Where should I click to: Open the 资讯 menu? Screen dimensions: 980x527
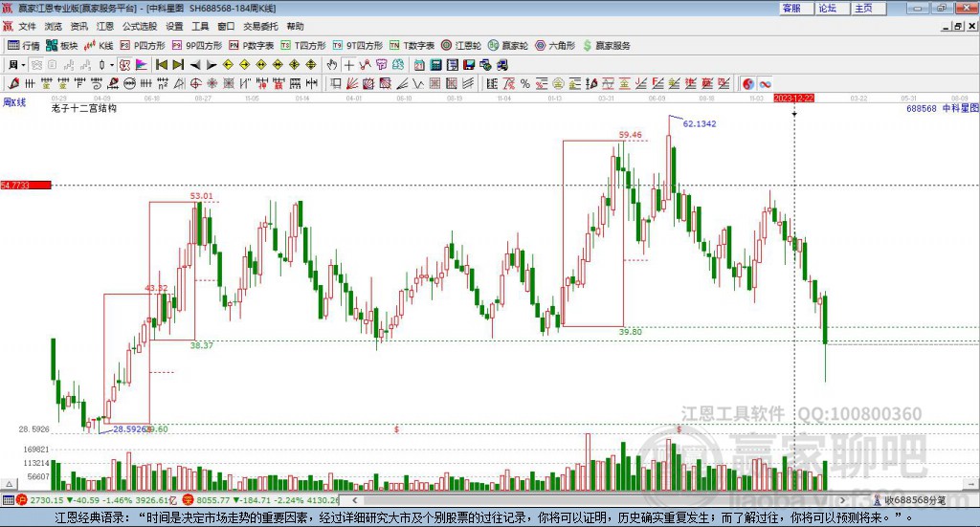pyautogui.click(x=78, y=26)
